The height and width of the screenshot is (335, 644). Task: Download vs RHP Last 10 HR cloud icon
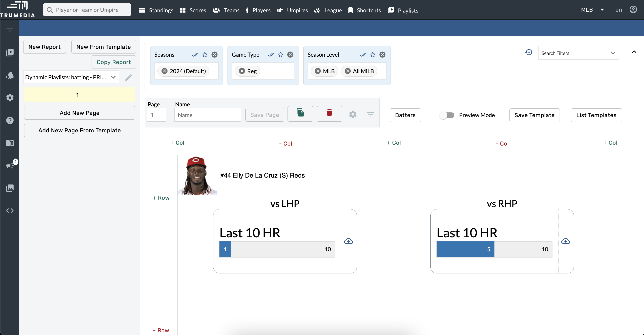(565, 241)
